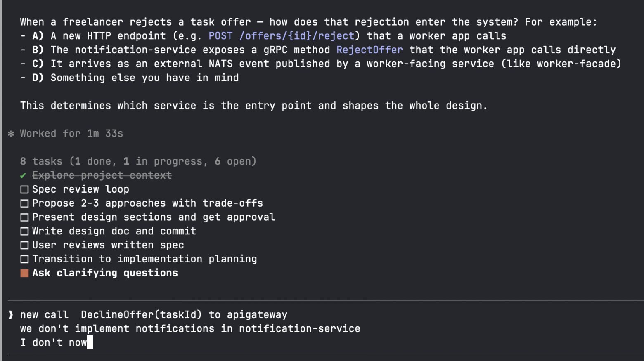Select the Ask clarifying questions task
Screen dimensions: 644x361
(105, 273)
